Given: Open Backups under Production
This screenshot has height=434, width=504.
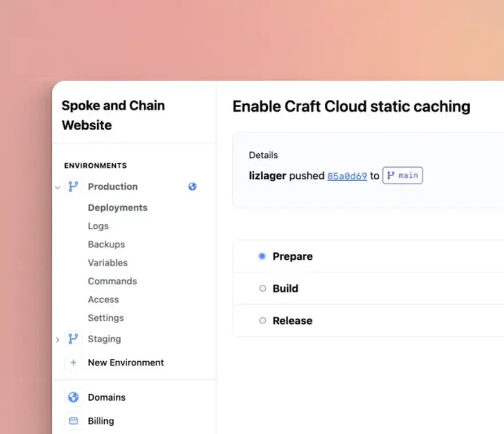Looking at the screenshot, I should click(x=107, y=244).
